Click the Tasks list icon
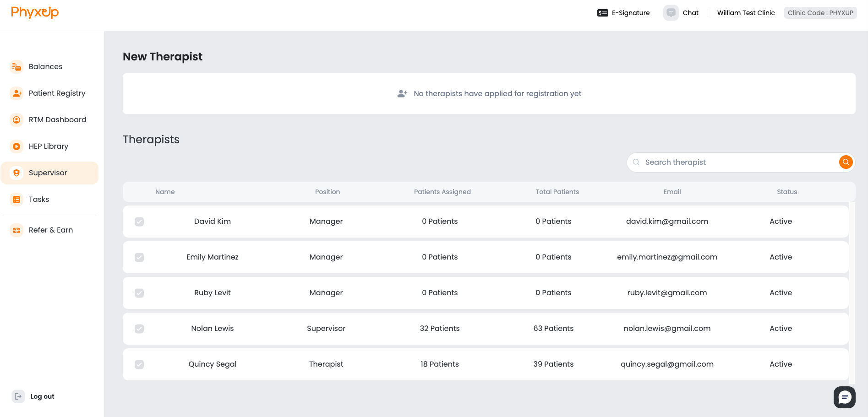Image resolution: width=868 pixels, height=417 pixels. coord(16,199)
